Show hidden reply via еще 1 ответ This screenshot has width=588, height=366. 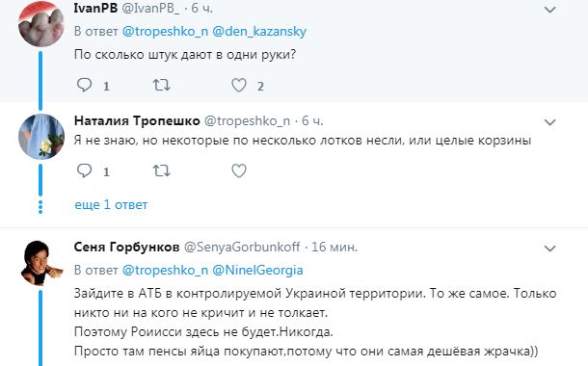point(111,204)
